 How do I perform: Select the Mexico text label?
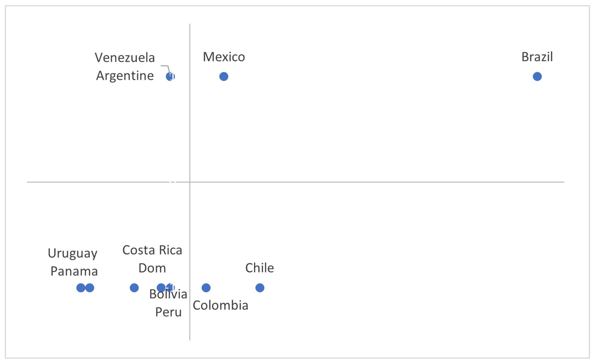click(x=224, y=57)
